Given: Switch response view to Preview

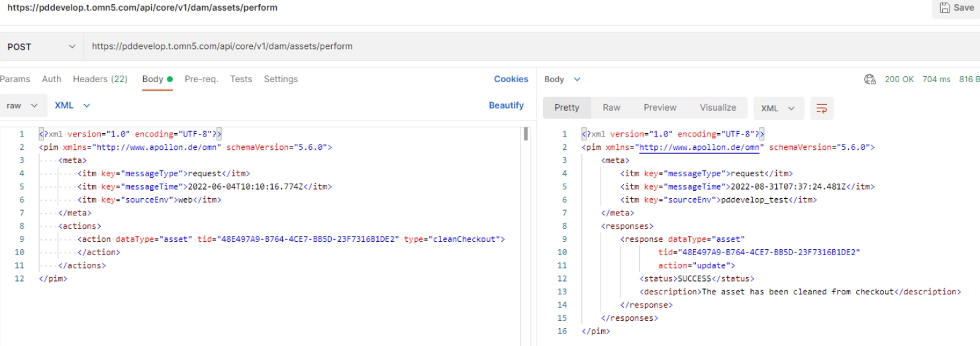Looking at the screenshot, I should (660, 107).
